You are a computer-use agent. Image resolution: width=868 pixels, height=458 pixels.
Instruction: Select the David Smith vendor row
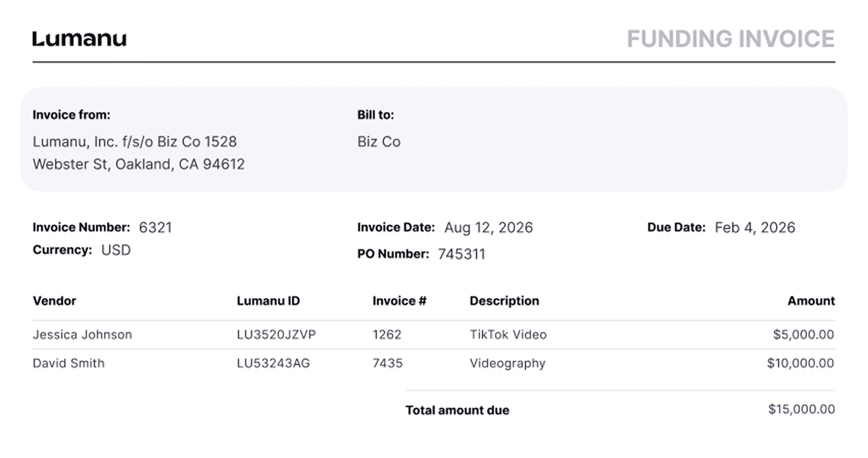[x=69, y=363]
